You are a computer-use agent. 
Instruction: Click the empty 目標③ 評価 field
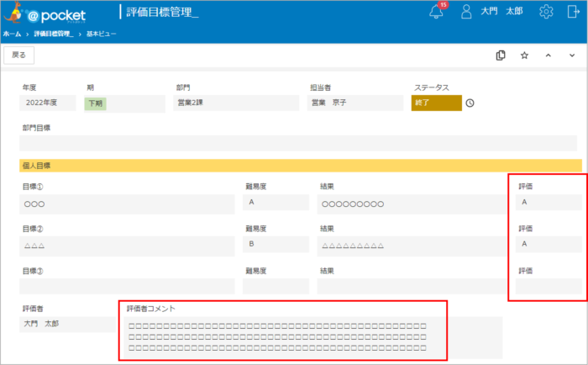pos(549,287)
